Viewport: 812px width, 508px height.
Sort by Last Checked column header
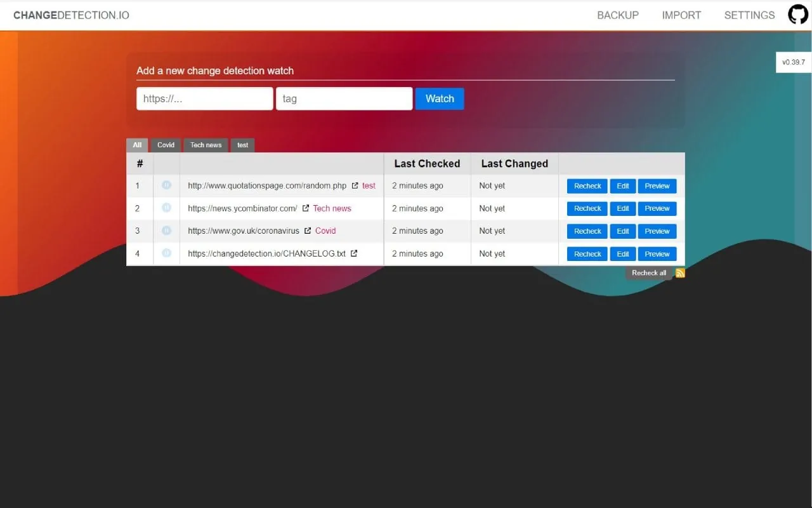click(427, 163)
